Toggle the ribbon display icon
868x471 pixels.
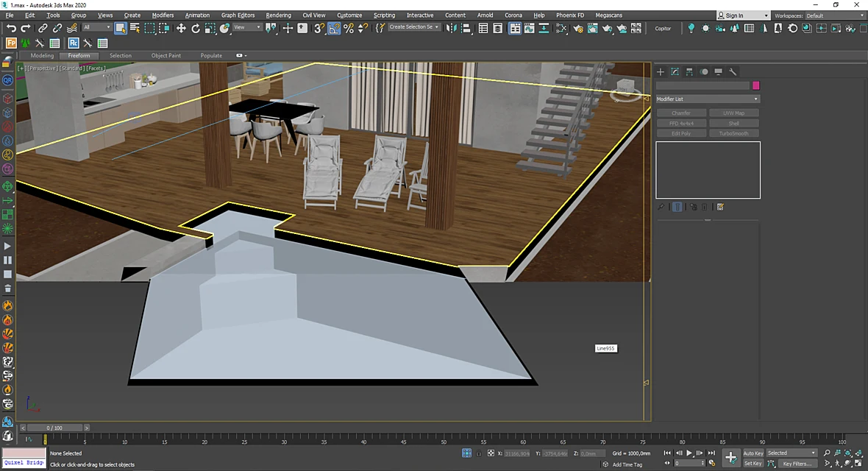pos(515,28)
